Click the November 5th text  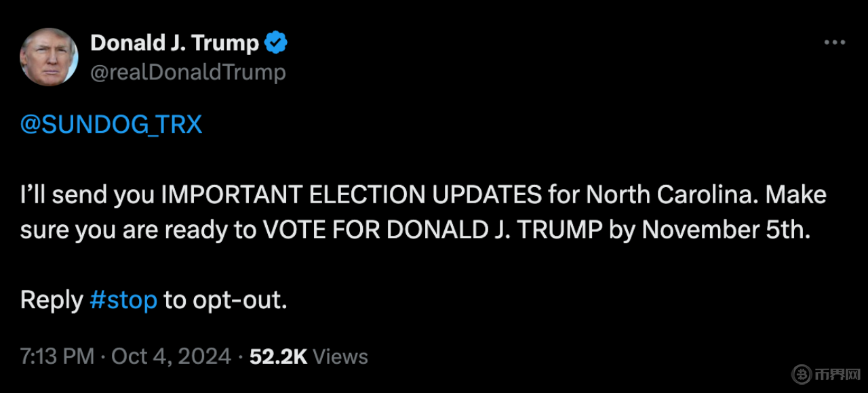tap(724, 230)
